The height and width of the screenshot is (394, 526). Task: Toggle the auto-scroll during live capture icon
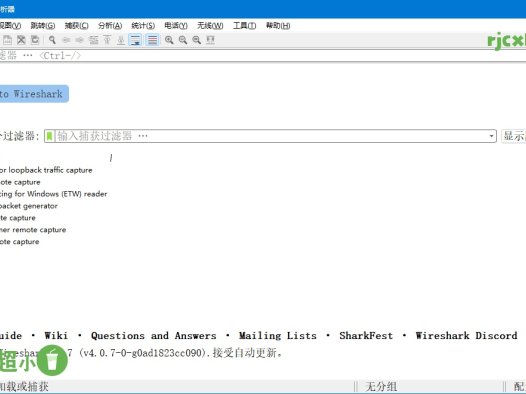[x=135, y=40]
